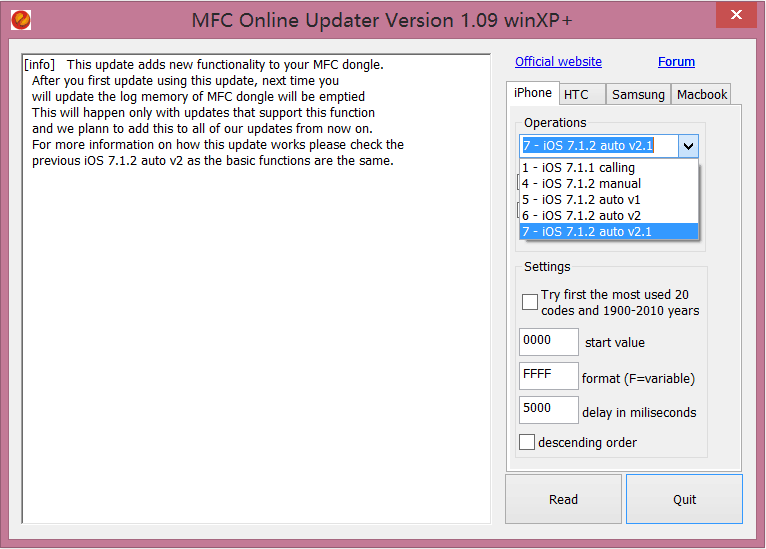The height and width of the screenshot is (549, 766).
Task: Choose '6 - iOS 7.1.2 auto v2'
Action: click(581, 216)
